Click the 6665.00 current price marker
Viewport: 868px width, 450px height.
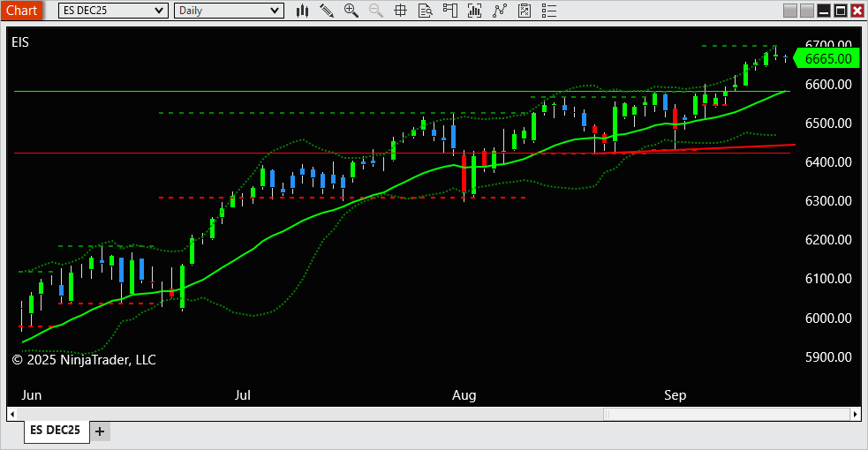827,58
